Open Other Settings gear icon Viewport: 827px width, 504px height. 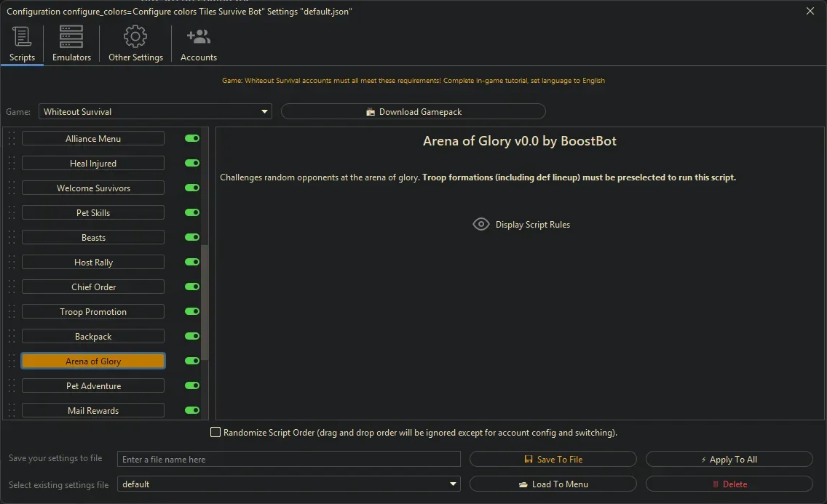135,37
